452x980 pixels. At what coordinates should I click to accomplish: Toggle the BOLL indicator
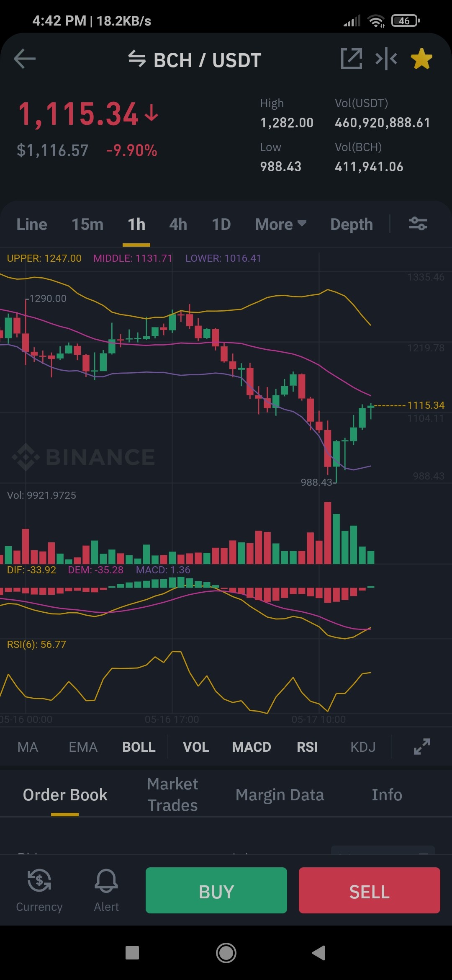pos(139,747)
